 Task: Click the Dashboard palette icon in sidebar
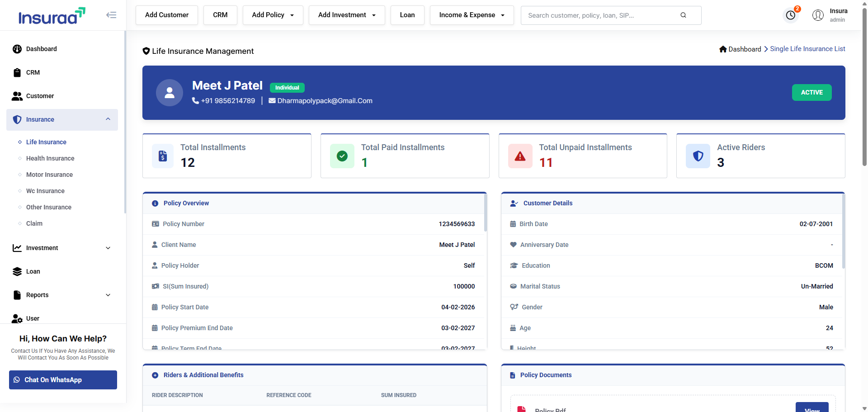pyautogui.click(x=17, y=49)
